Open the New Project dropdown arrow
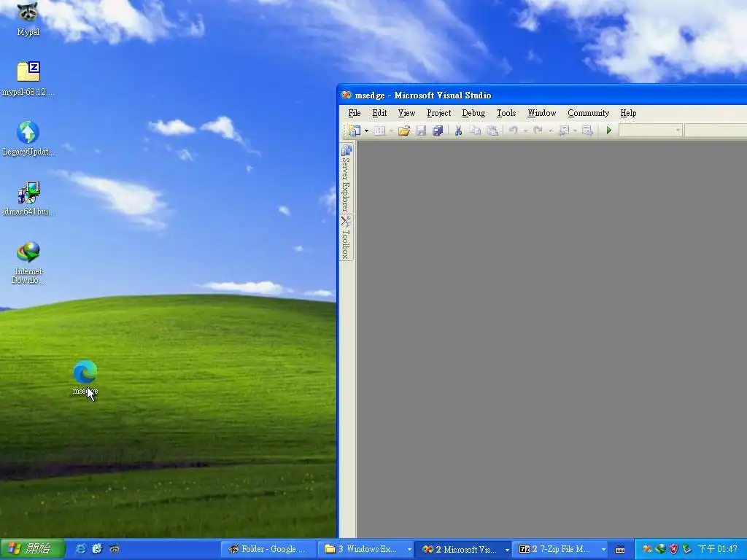747x560 pixels. [x=366, y=131]
